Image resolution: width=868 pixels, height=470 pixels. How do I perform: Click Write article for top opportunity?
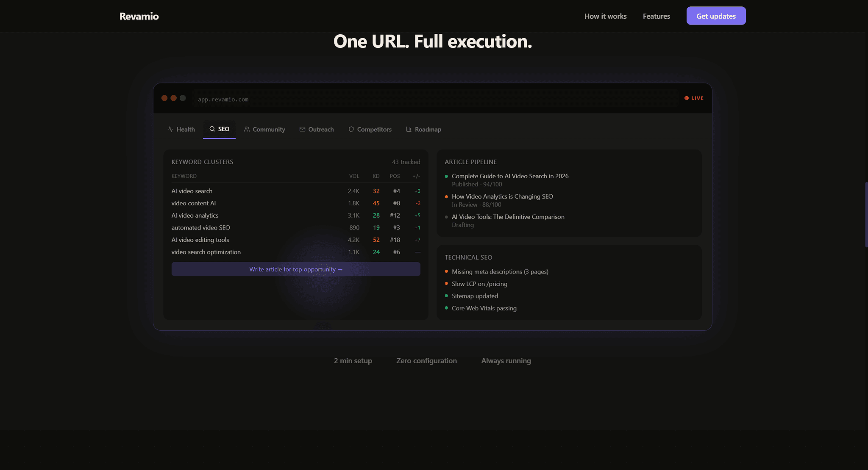[296, 269]
